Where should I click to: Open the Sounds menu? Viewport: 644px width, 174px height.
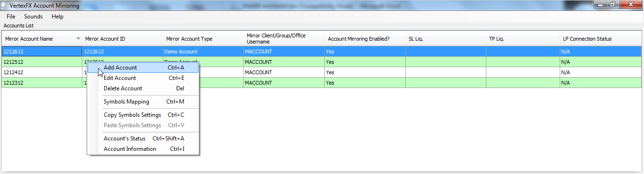(x=34, y=17)
